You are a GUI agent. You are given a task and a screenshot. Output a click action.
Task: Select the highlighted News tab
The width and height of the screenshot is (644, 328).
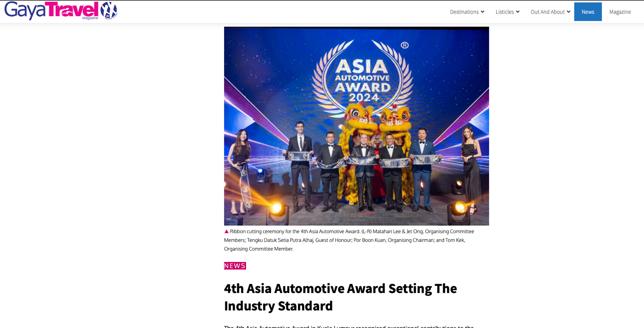tap(588, 12)
